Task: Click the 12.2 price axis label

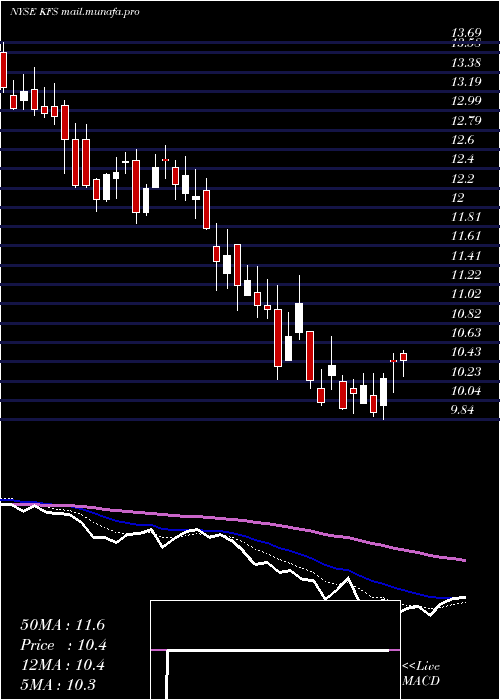Action: [x=462, y=179]
